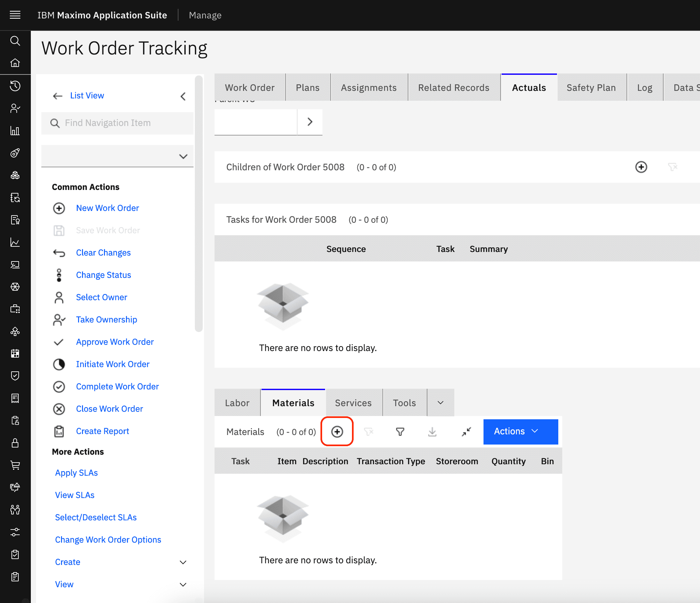Switch to the Plans tab
700x603 pixels.
click(307, 88)
